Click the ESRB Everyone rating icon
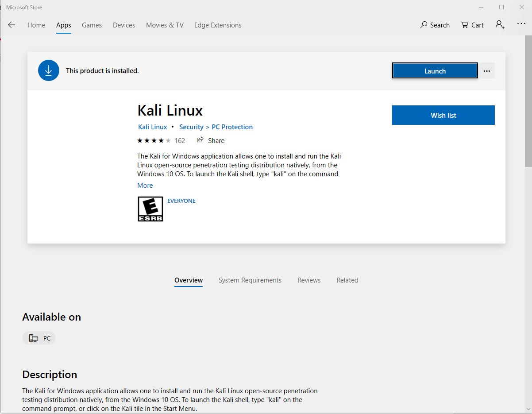The height and width of the screenshot is (414, 532). click(150, 209)
